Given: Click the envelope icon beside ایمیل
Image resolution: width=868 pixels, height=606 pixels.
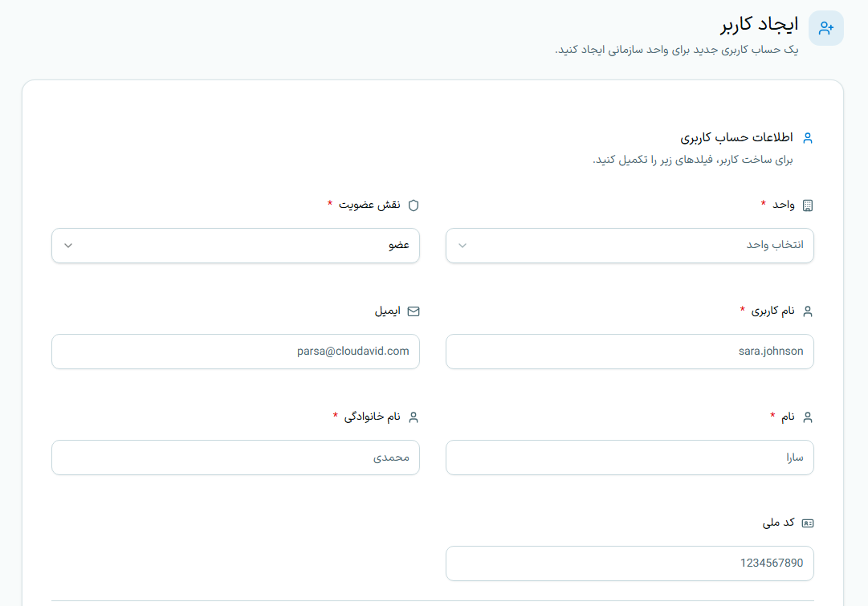Looking at the screenshot, I should click(414, 311).
